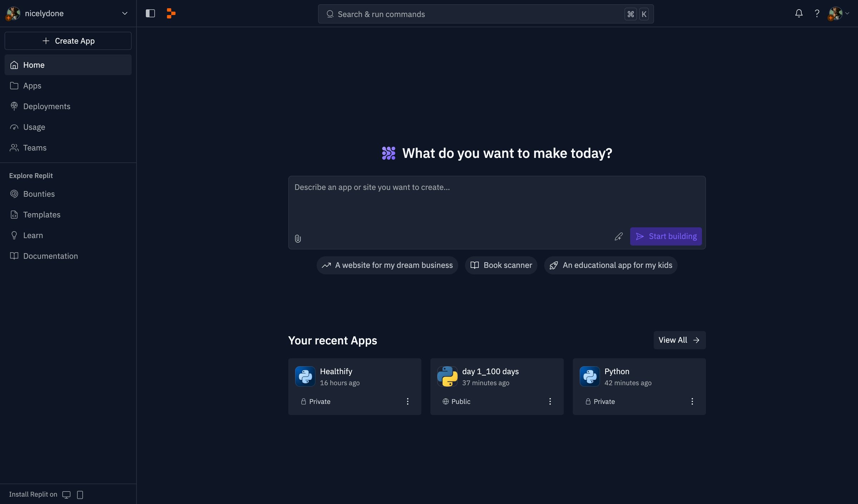Open the Usage page
This screenshot has height=504, width=858.
point(68,127)
